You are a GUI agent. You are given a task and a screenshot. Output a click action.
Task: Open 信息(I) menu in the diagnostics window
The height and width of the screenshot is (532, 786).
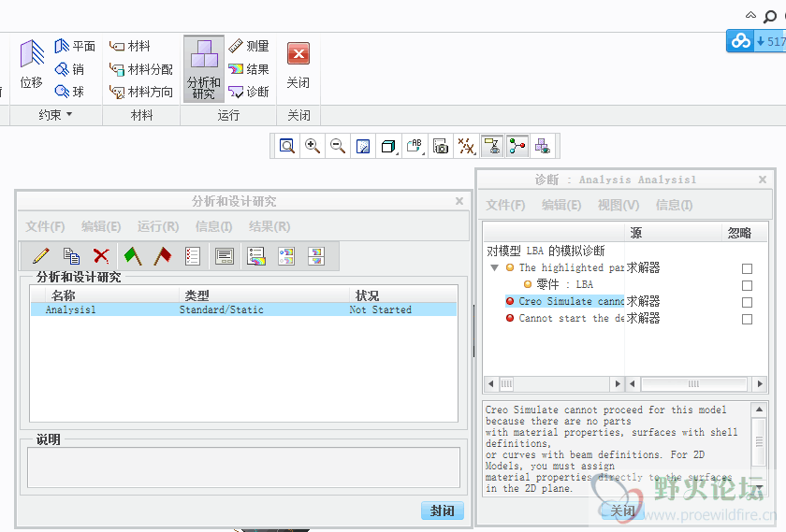pos(675,205)
